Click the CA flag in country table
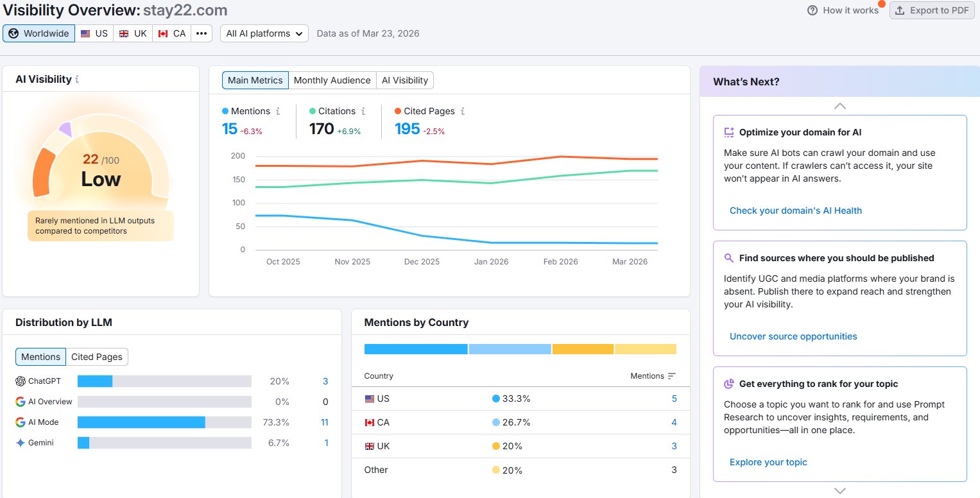Image resolution: width=980 pixels, height=498 pixels. coord(369,422)
